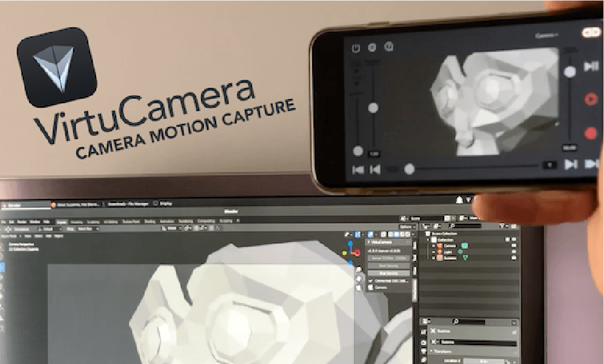Image resolution: width=604 pixels, height=364 pixels.
Task: Hide the Camera object with its eye icon
Action: (x=514, y=246)
